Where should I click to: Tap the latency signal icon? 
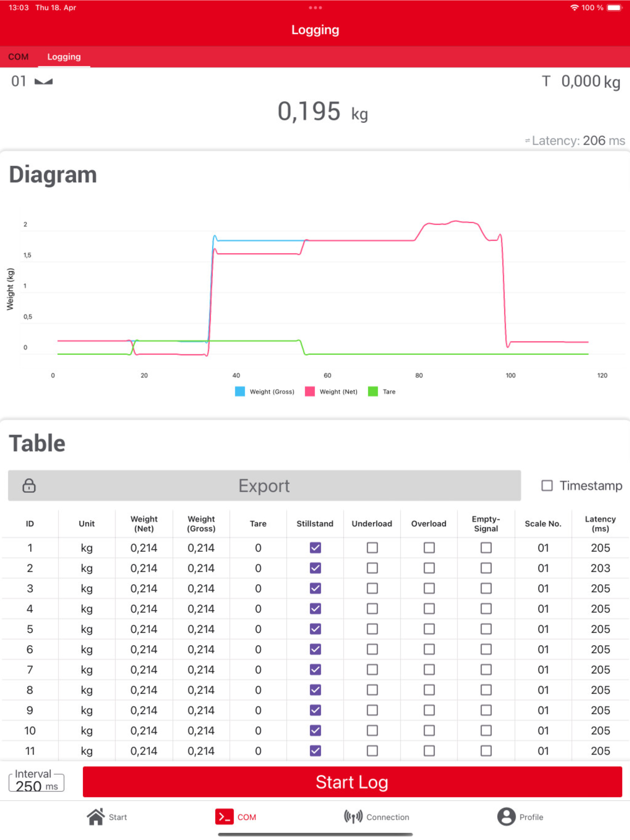coord(527,141)
